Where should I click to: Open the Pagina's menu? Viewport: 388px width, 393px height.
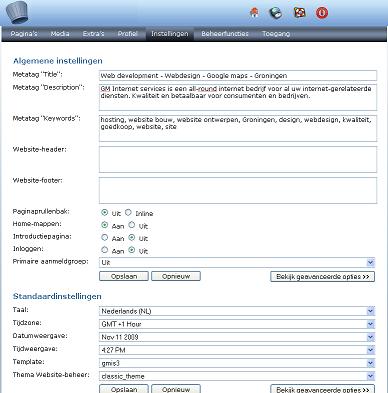(24, 34)
